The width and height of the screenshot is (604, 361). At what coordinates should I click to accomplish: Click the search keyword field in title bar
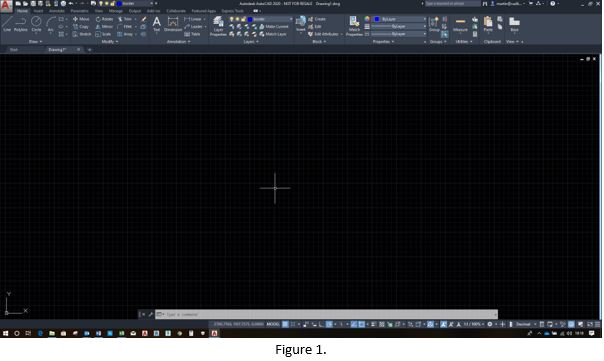click(x=453, y=3)
